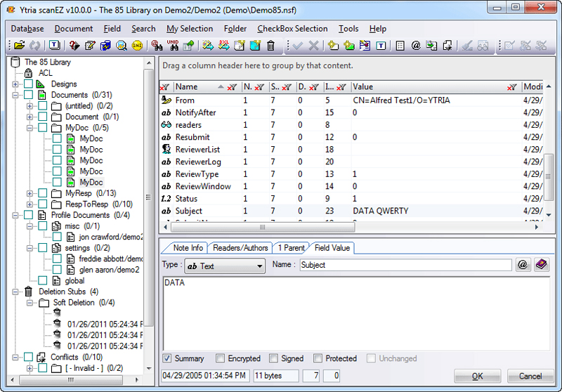Click the trash can delete icon
This screenshot has height=392, width=562.
(x=271, y=46)
